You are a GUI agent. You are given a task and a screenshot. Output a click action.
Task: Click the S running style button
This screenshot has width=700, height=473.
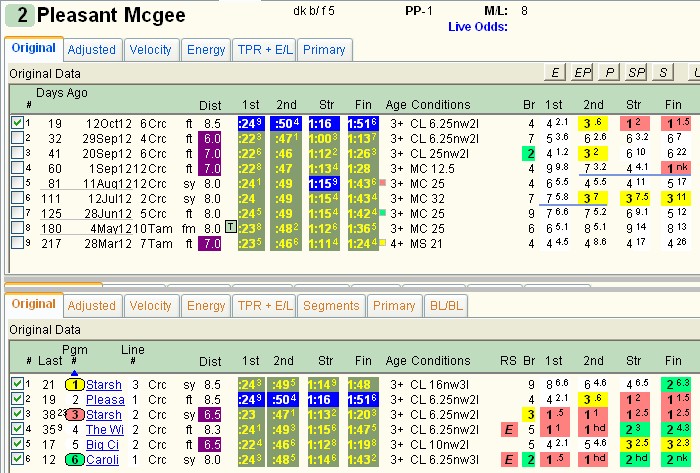pyautogui.click(x=663, y=72)
